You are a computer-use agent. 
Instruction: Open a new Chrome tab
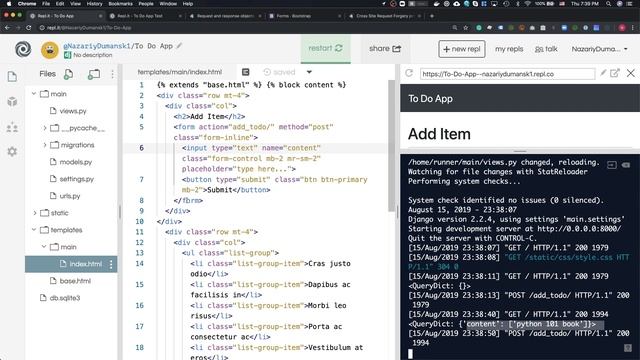[x=432, y=16]
